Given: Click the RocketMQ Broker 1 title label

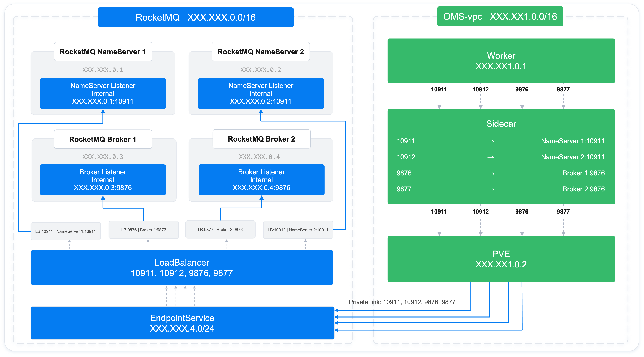Looking at the screenshot, I should click(103, 139).
